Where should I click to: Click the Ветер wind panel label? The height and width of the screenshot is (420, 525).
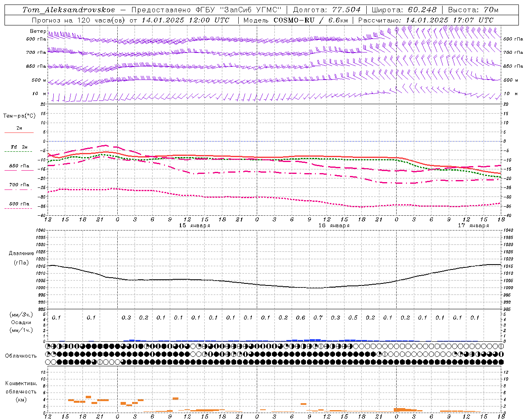38,31
